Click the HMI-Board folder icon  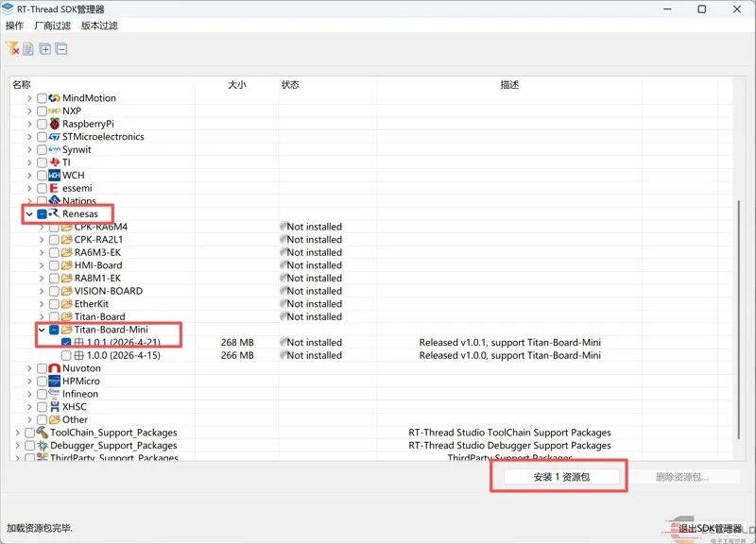(66, 265)
